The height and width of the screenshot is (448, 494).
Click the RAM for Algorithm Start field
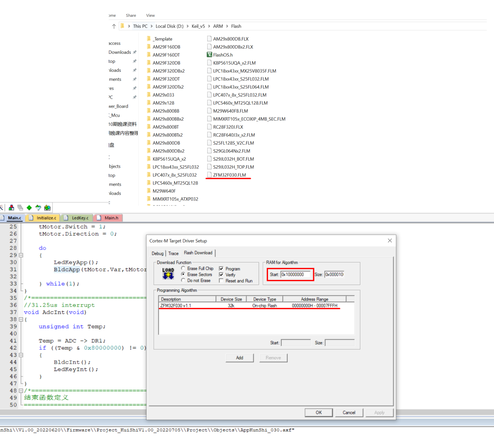(296, 274)
